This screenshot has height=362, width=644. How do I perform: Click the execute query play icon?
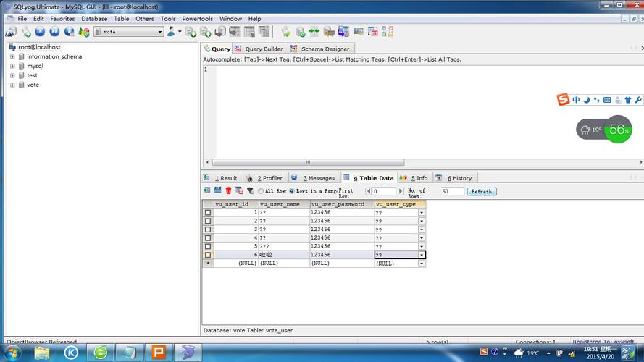point(40,32)
